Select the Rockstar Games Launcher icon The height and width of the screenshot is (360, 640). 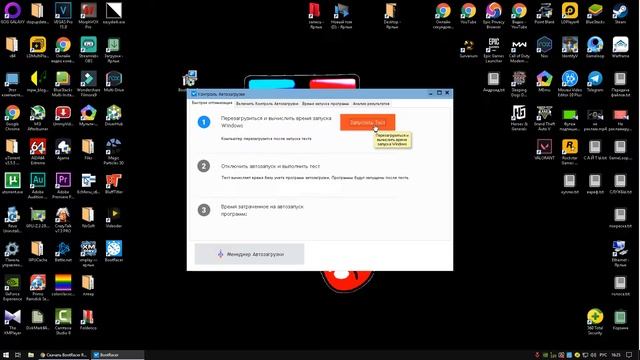(569, 151)
